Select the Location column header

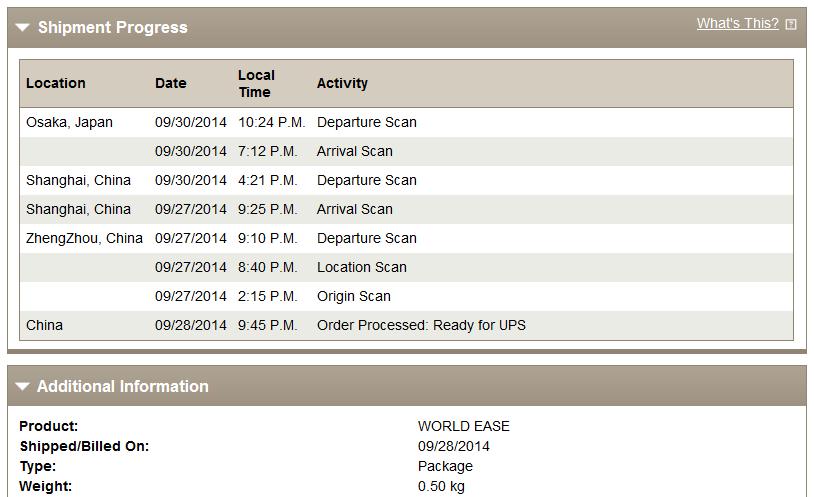(56, 83)
